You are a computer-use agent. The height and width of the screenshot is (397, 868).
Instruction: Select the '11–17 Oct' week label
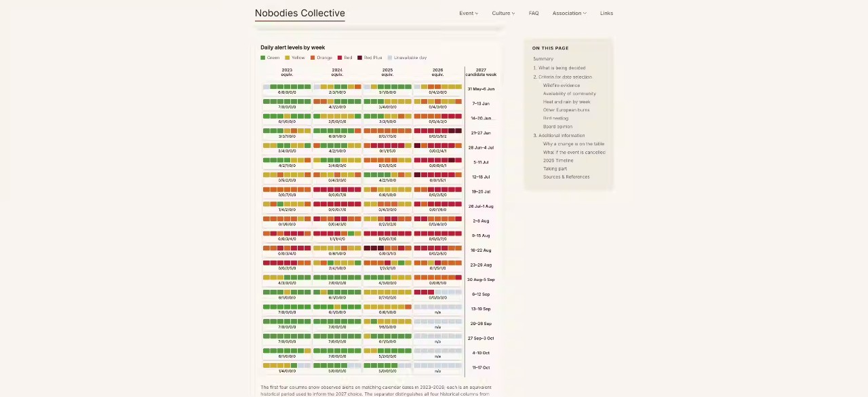click(481, 367)
